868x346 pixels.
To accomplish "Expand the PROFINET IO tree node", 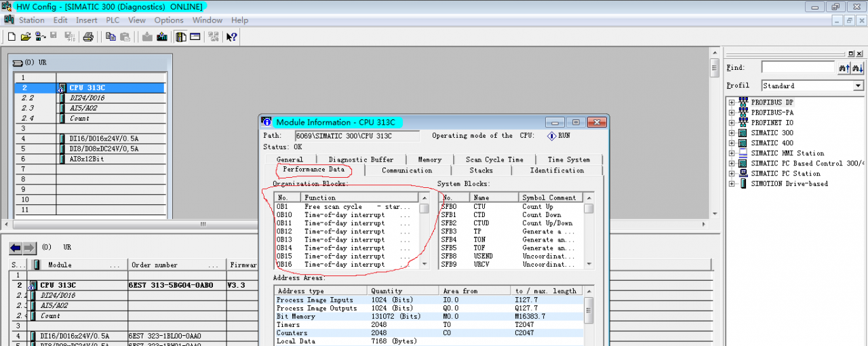I will pos(732,123).
